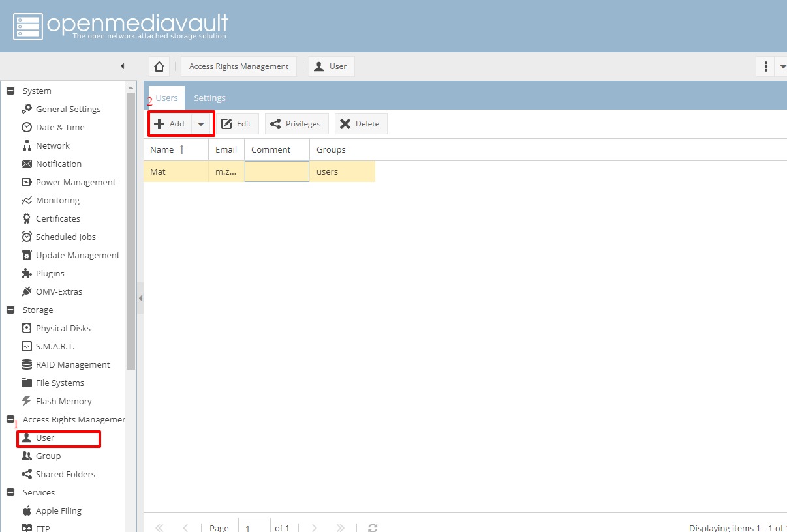
Task: Add a new user
Action: [170, 124]
